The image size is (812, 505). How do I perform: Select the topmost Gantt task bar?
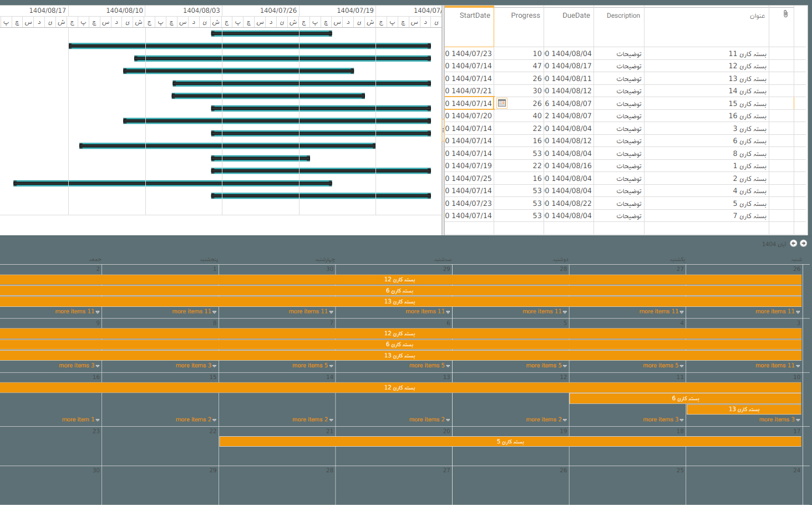271,34
